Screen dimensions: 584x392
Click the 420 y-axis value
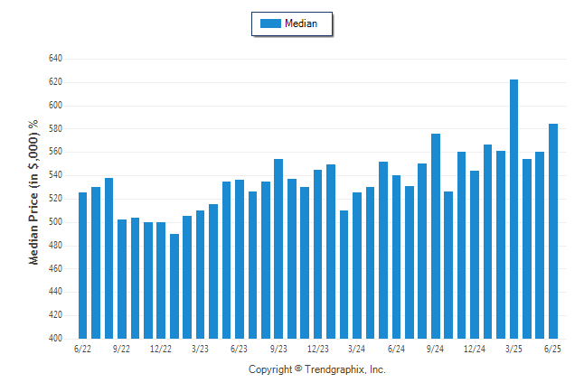pyautogui.click(x=55, y=315)
